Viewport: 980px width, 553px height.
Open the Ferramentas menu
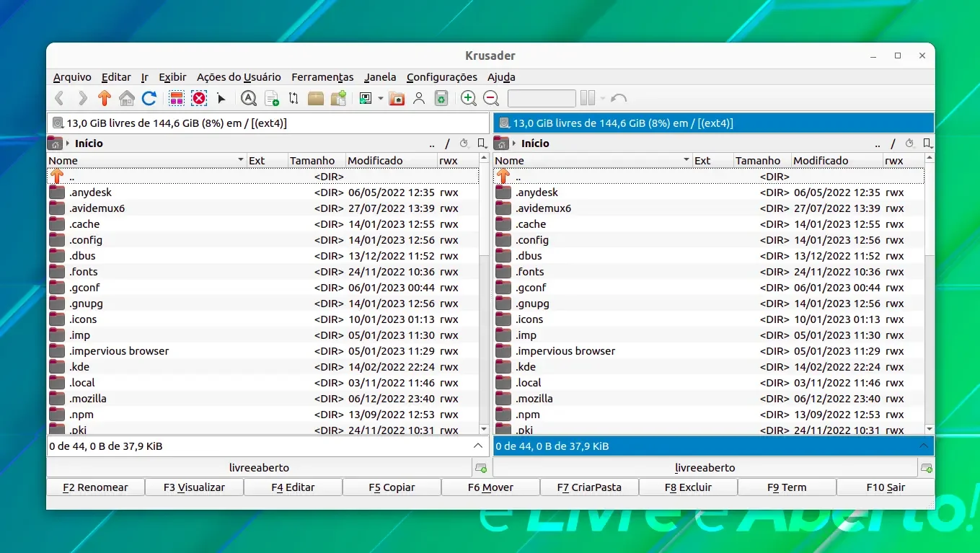(x=322, y=77)
